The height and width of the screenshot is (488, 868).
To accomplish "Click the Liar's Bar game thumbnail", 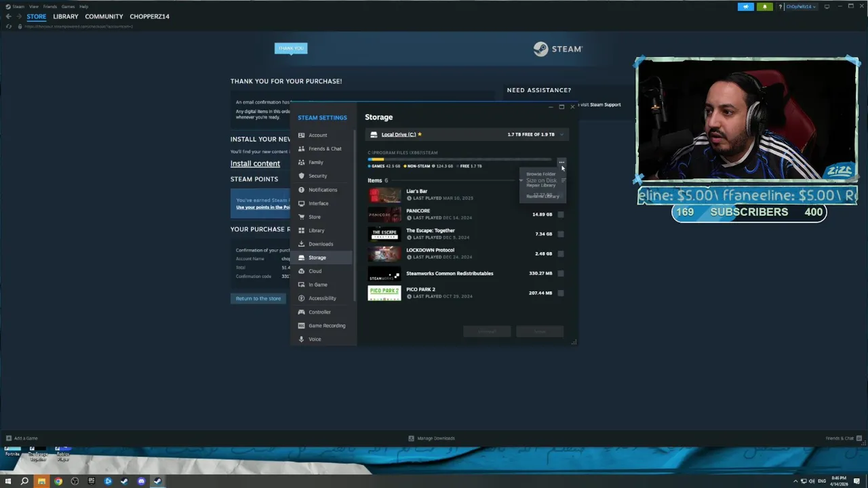I will pos(384,195).
